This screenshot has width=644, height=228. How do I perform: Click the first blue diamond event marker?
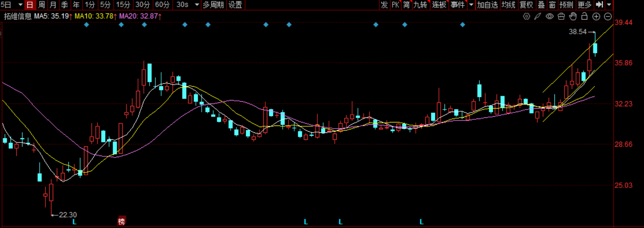pyautogui.click(x=86, y=25)
